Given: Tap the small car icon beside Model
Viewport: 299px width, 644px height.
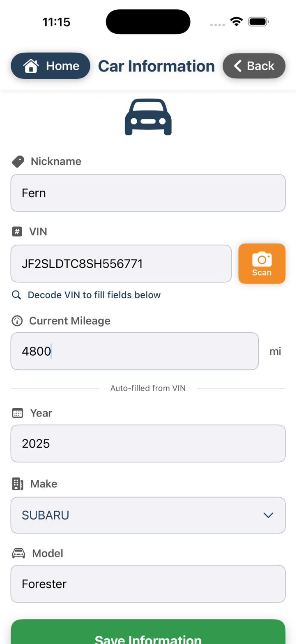Looking at the screenshot, I should click(x=18, y=554).
